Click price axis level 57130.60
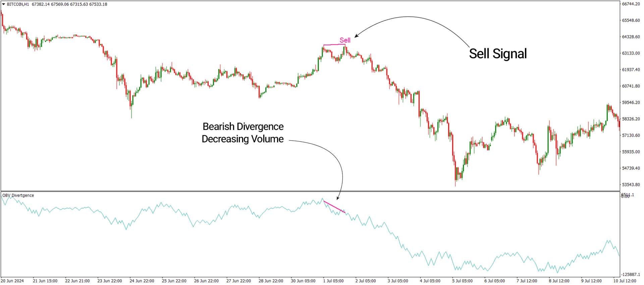644x285 pixels. click(631, 135)
